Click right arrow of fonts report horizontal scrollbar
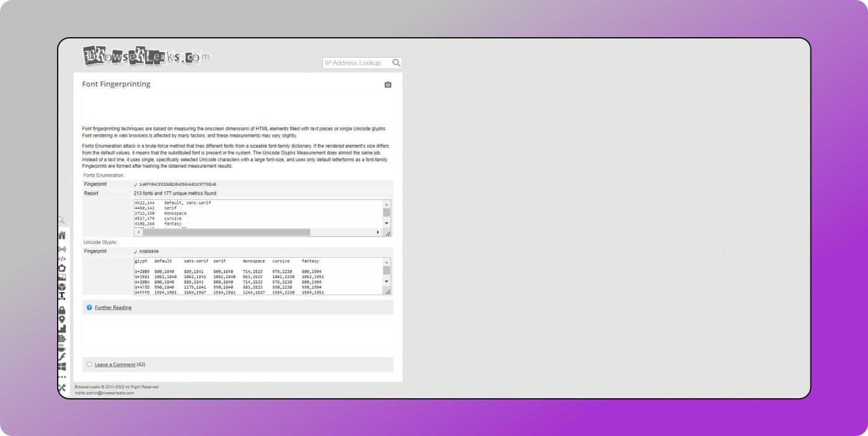Screen dimensions: 868x436 378,232
